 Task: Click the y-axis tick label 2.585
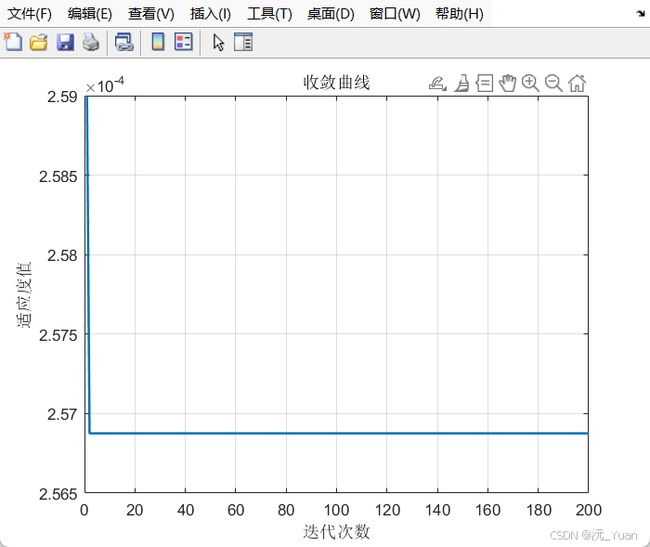[58, 177]
